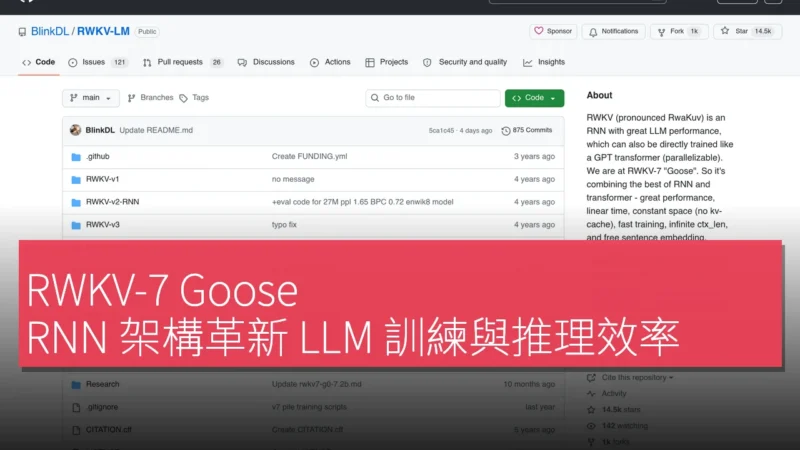Viewport: 800px width, 450px height.
Task: Click the Discussions speech bubble icon
Action: click(x=242, y=62)
